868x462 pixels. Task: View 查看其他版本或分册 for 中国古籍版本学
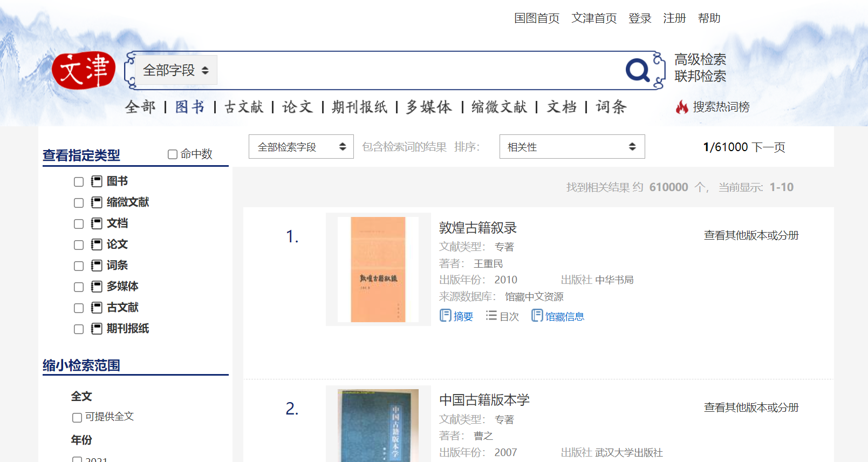751,407
